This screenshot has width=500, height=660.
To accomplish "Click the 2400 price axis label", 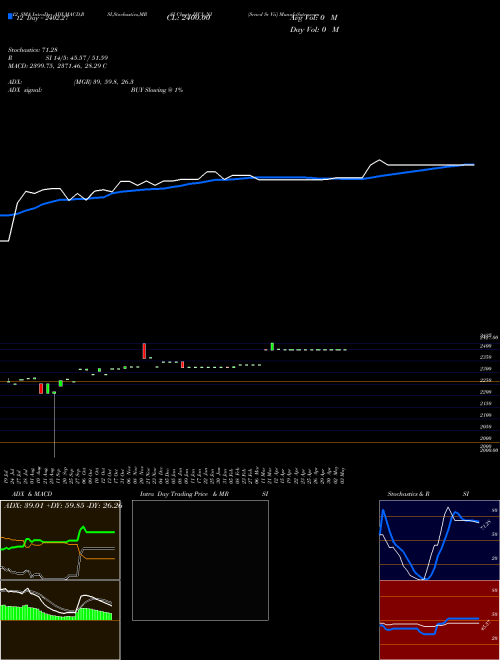I will (486, 346).
